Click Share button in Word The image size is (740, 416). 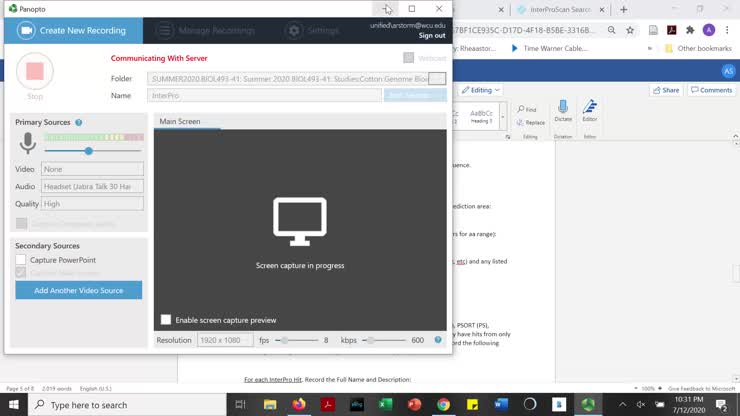[x=666, y=90]
